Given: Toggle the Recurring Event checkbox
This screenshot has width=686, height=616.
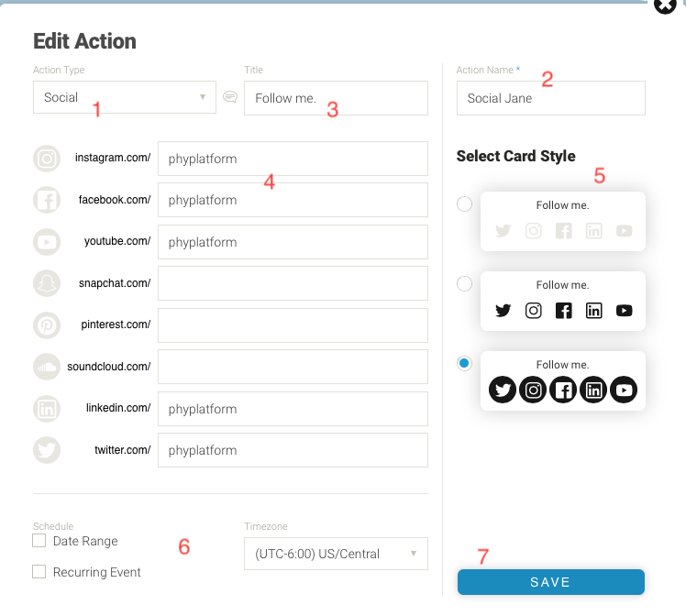Looking at the screenshot, I should point(39,572).
